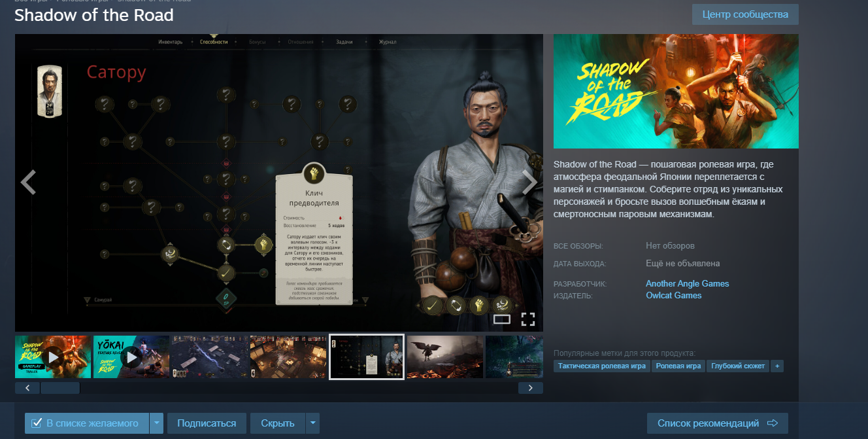Click the Ещё не объявлена release date

683,264
